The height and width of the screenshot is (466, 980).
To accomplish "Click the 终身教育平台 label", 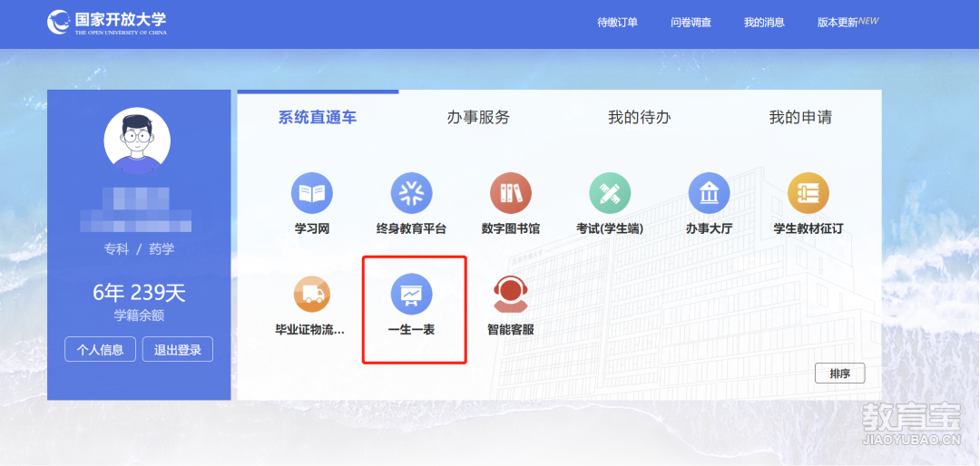I will (411, 229).
